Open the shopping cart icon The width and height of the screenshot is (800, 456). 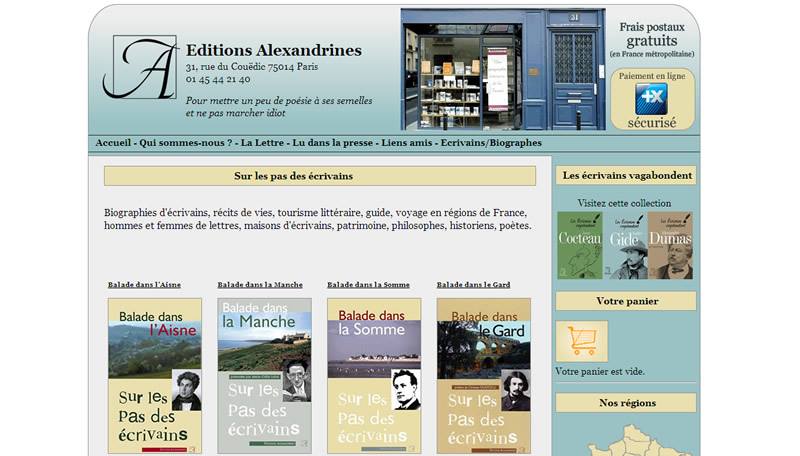pyautogui.click(x=582, y=341)
